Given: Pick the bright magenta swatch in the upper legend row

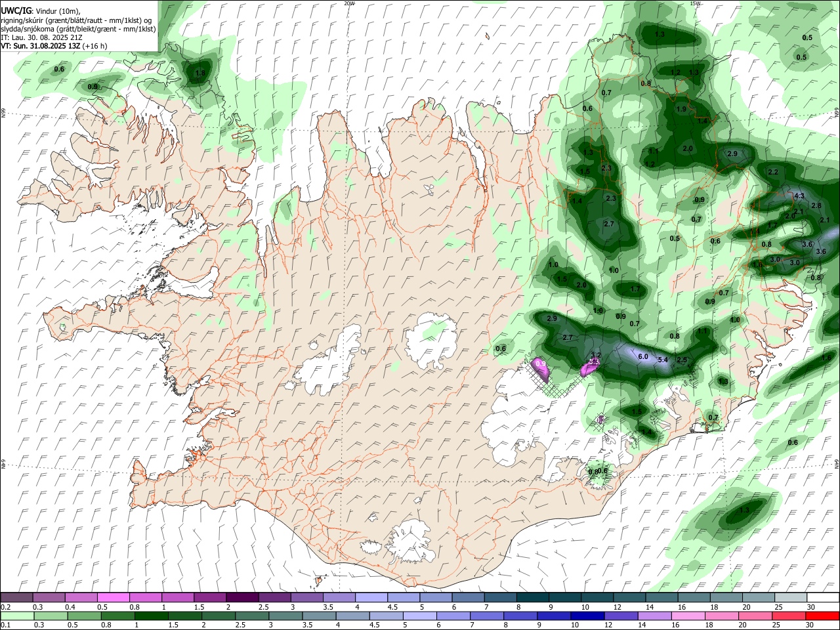Looking at the screenshot, I should [113, 597].
